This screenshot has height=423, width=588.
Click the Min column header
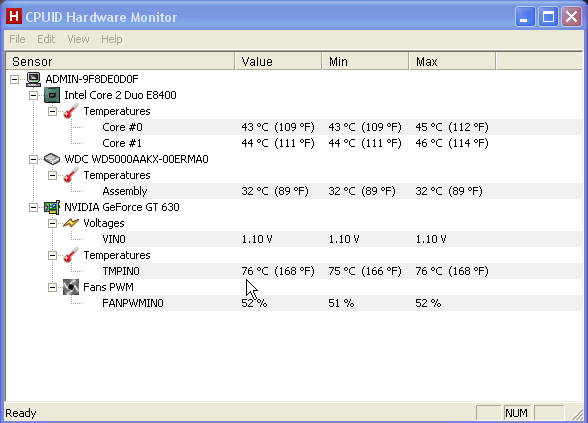[366, 62]
